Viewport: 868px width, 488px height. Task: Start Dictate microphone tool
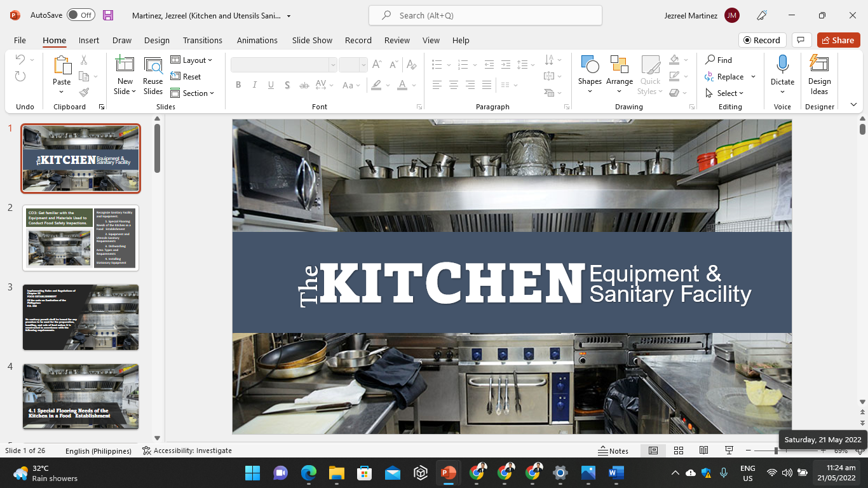tap(782, 64)
